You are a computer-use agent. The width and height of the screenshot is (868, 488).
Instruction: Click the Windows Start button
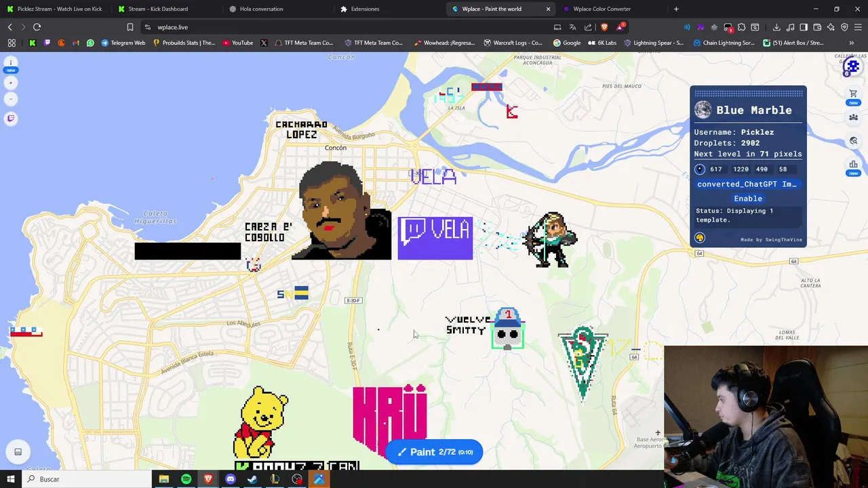[10, 479]
